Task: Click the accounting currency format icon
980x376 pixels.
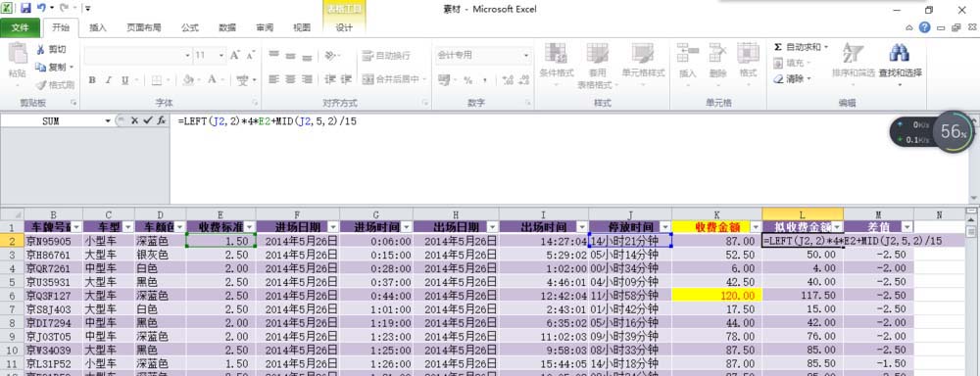Action: pos(444,80)
